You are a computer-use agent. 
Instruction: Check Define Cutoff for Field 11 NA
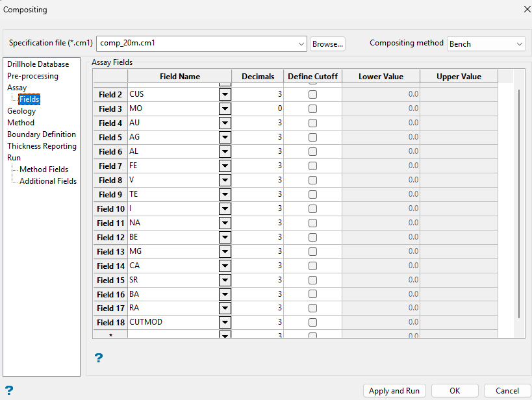pos(312,223)
